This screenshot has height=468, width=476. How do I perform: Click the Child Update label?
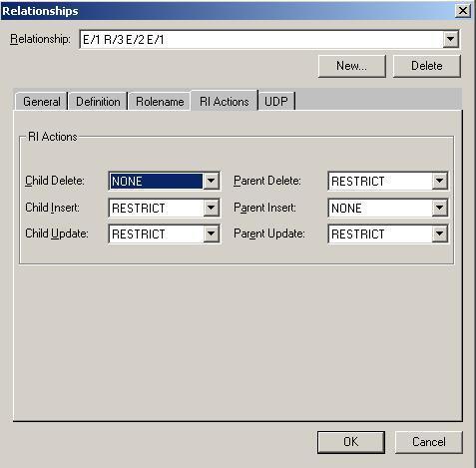click(57, 234)
